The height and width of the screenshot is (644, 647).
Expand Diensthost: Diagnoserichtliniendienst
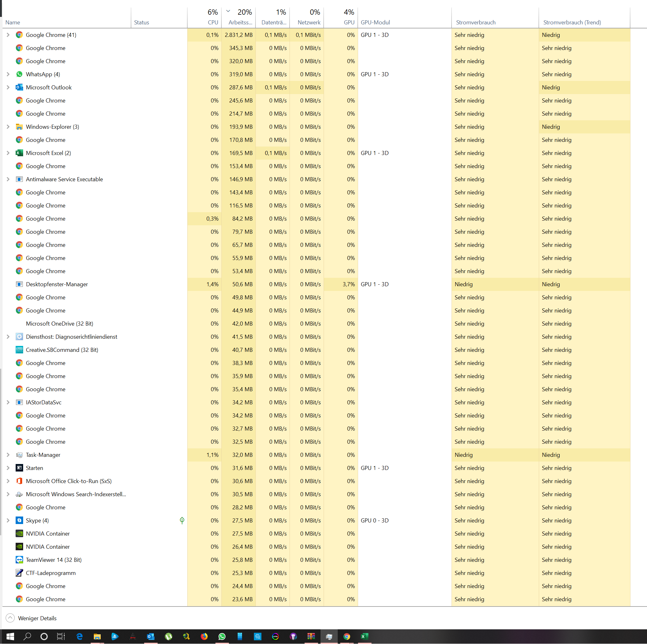pos(8,337)
